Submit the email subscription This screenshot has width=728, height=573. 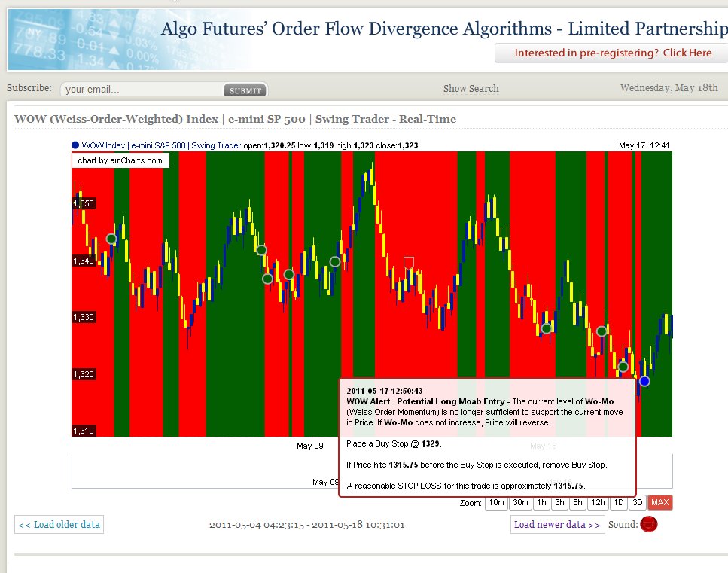tap(245, 90)
